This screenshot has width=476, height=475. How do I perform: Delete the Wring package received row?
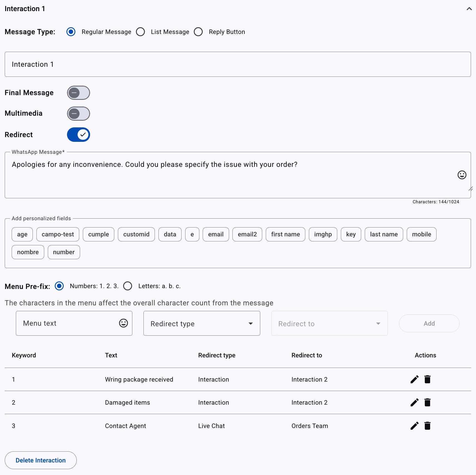427,379
